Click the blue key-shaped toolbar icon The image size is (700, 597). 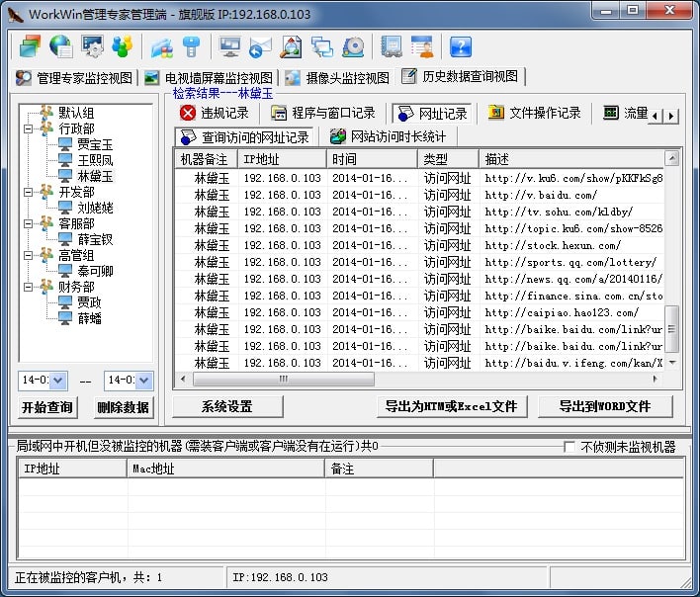(192, 46)
